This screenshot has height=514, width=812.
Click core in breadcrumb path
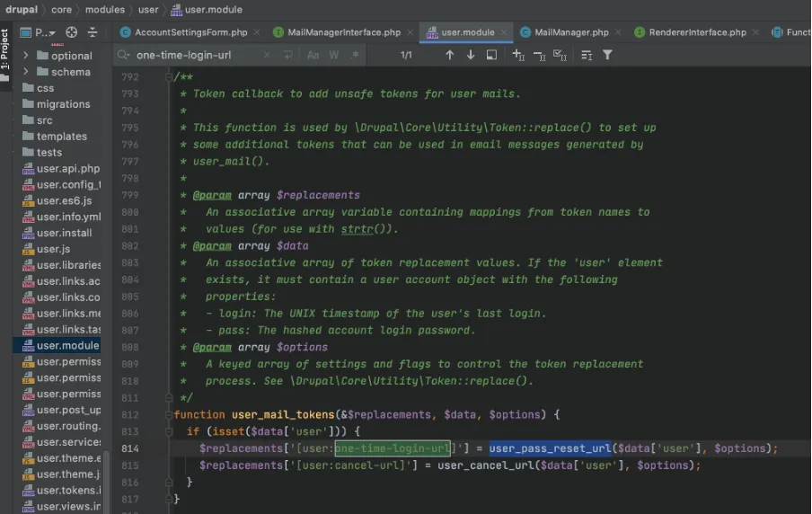click(x=61, y=9)
